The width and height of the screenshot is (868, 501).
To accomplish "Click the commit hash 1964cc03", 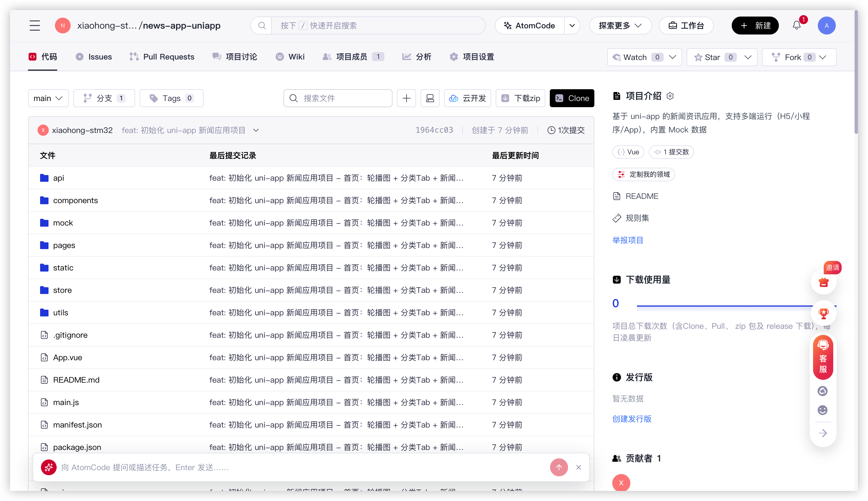I will pyautogui.click(x=434, y=130).
